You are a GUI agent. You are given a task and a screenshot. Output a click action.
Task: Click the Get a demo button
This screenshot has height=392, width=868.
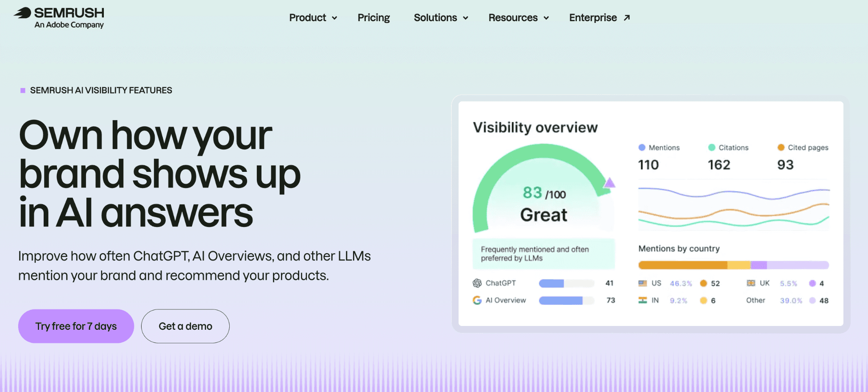pyautogui.click(x=185, y=326)
